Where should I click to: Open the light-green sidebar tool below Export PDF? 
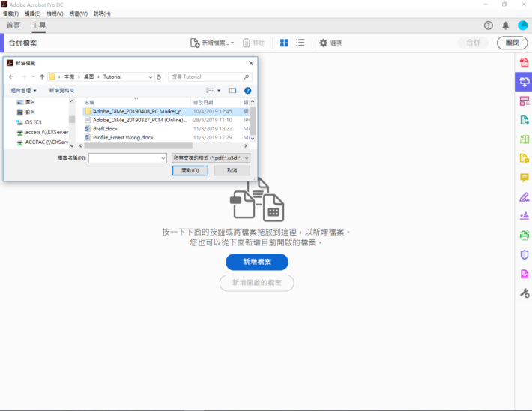[525, 139]
